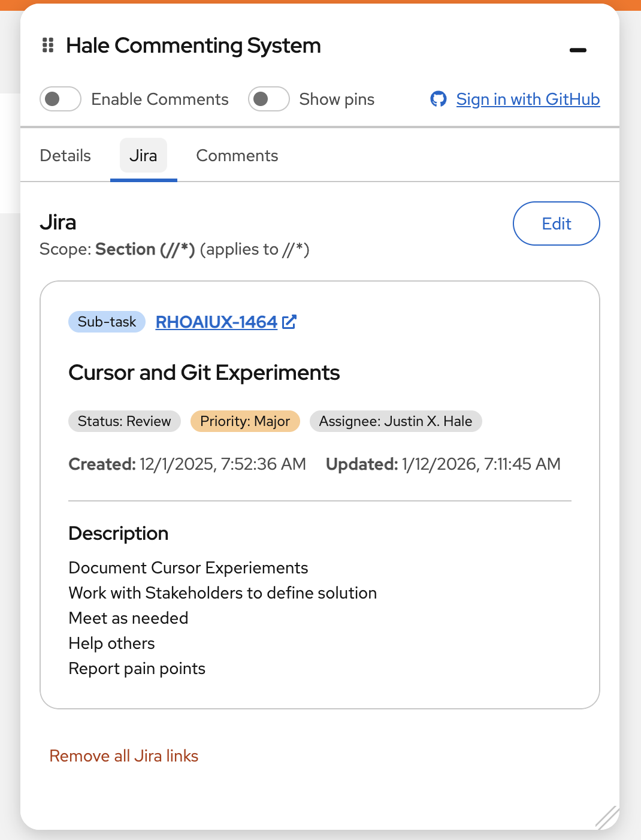Viewport: 641px width, 840px height.
Task: Click the Jira section heading
Action: click(x=58, y=222)
